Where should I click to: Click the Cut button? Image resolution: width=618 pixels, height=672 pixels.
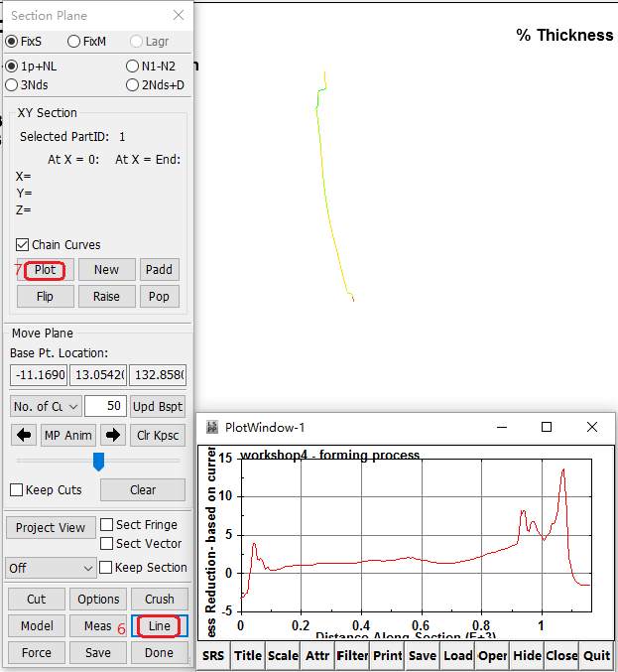(x=37, y=600)
